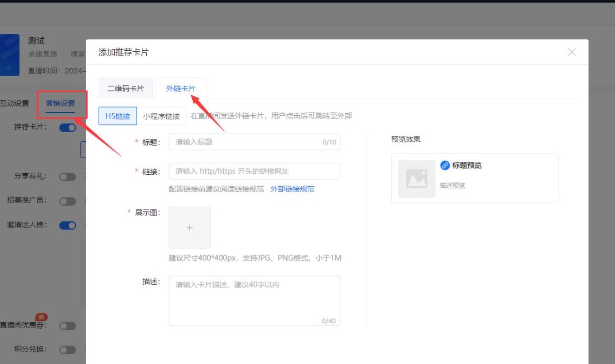Open the 营销设置 tab in background page

click(x=61, y=103)
